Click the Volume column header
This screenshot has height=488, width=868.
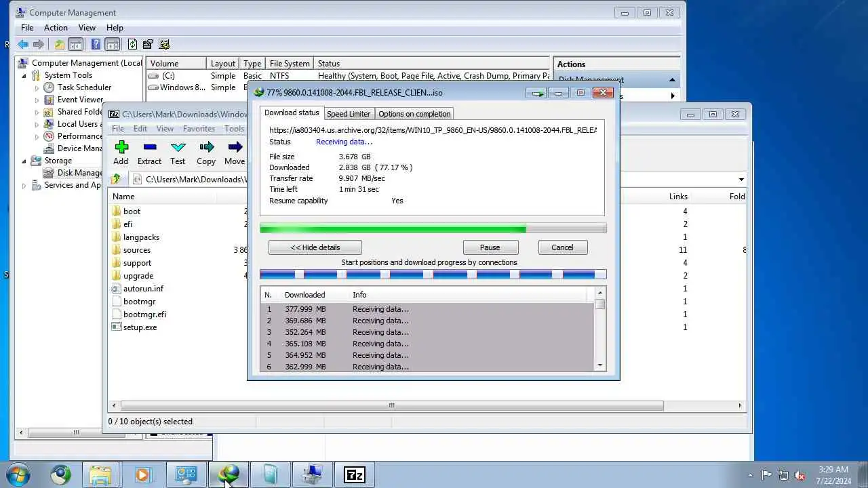[x=176, y=64]
